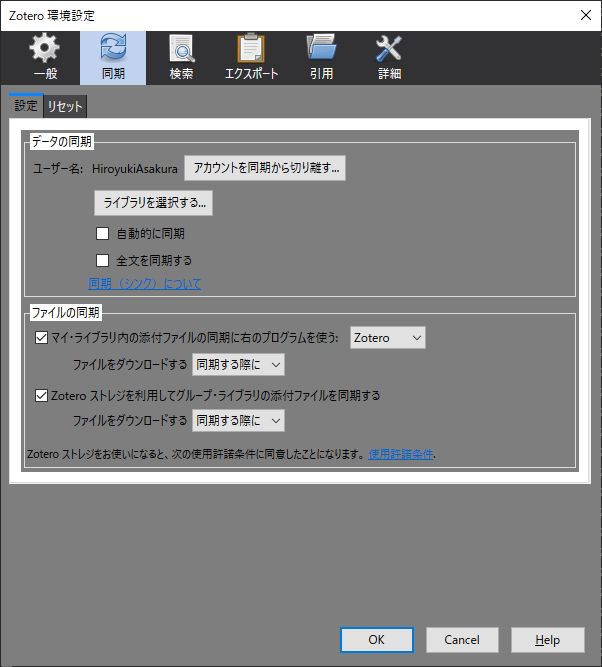The width and height of the screenshot is (602, 667).
Task: Close the Zotero 環境設定 window
Action: 586,15
